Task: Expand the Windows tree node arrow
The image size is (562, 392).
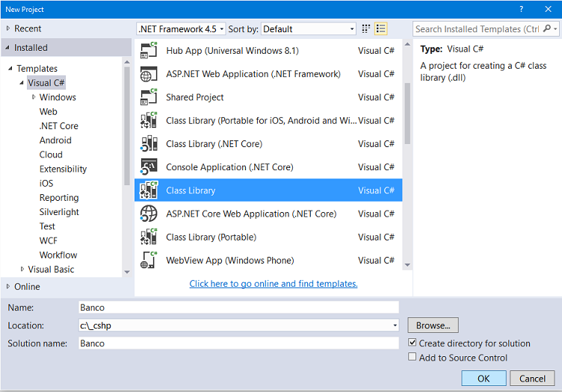Action: pos(34,97)
